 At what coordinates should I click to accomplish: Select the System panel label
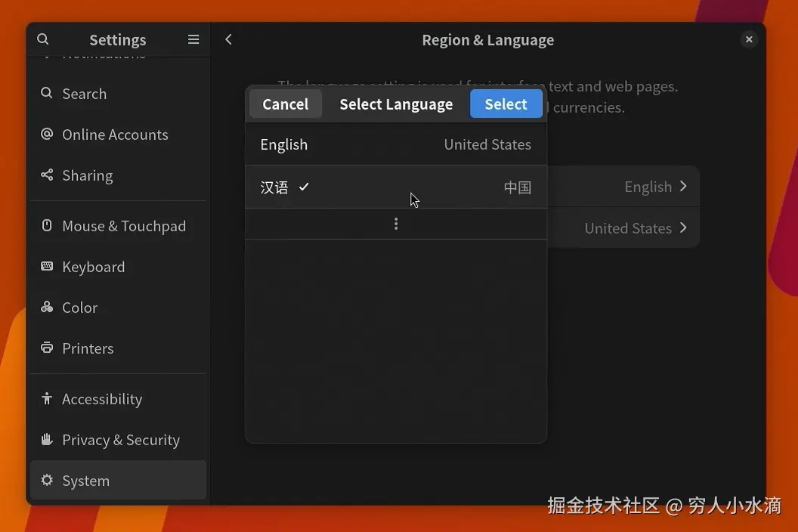[x=85, y=481]
